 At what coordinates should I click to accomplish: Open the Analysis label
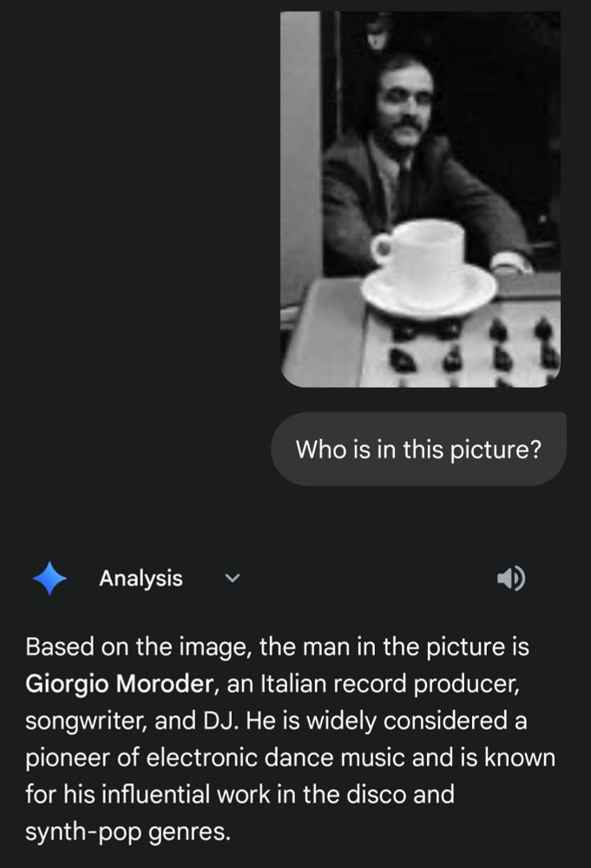click(141, 578)
